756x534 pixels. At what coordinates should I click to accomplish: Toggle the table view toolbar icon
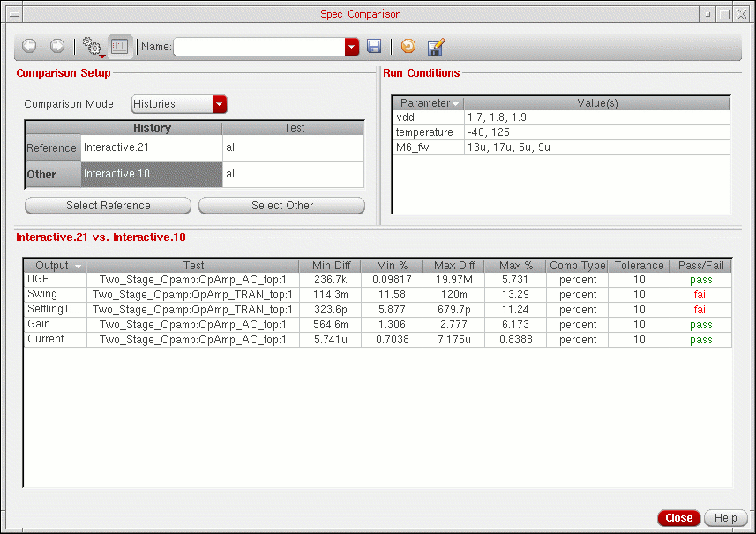119,47
